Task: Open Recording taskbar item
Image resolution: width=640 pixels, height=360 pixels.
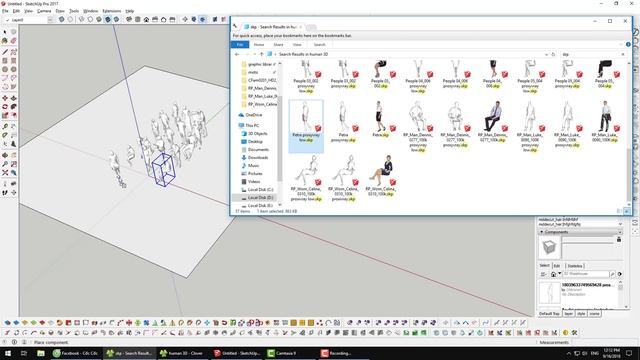Action: point(344,353)
